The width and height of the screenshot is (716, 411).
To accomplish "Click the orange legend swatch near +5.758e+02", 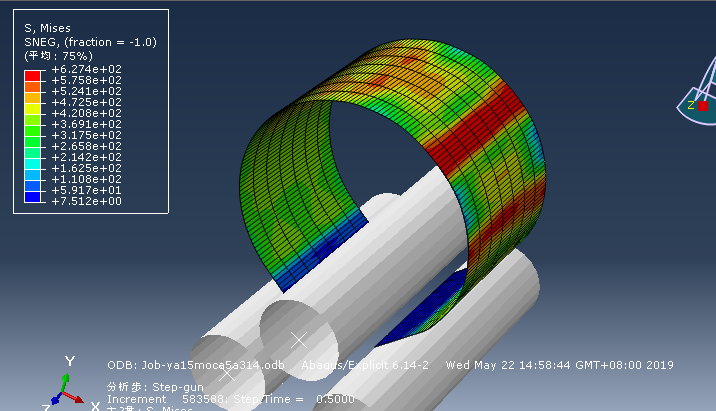I will coord(32,87).
